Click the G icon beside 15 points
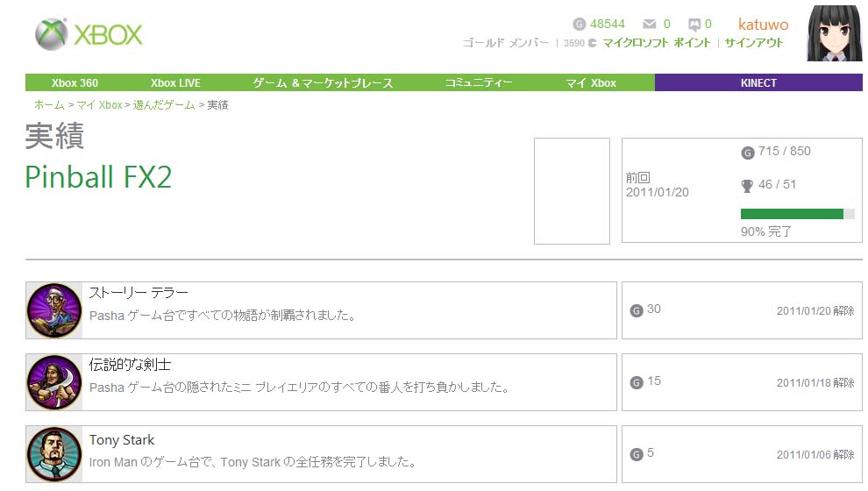 coord(636,382)
